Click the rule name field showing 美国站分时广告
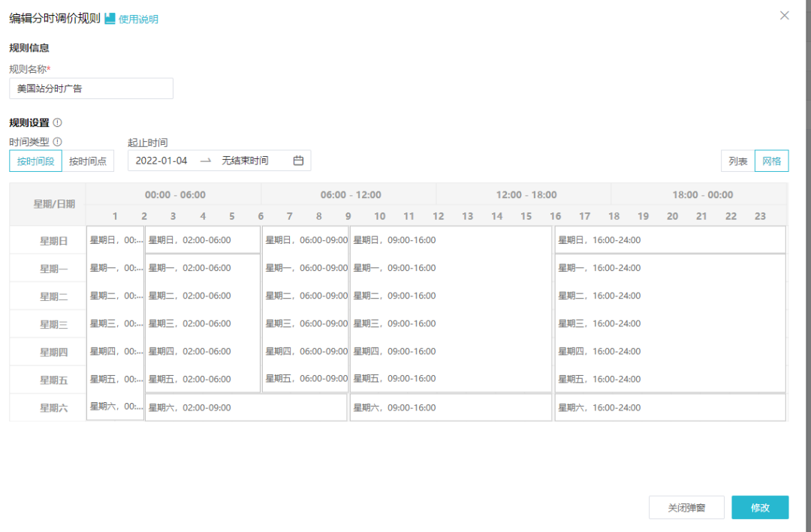811x532 pixels. (91, 88)
